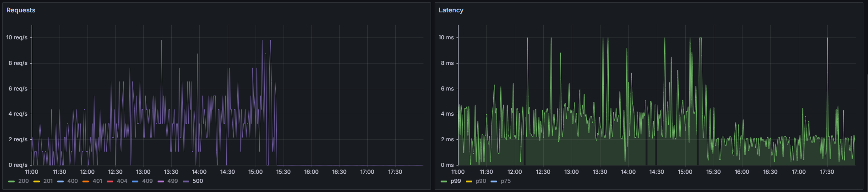This screenshot has width=868, height=192.
Task: Click the 17:30 tick in Requests chart
Action: point(395,172)
